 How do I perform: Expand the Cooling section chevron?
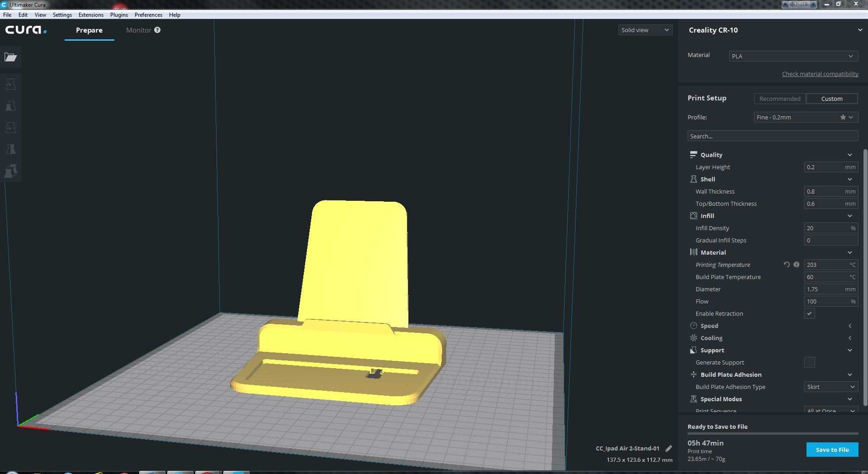pyautogui.click(x=850, y=338)
